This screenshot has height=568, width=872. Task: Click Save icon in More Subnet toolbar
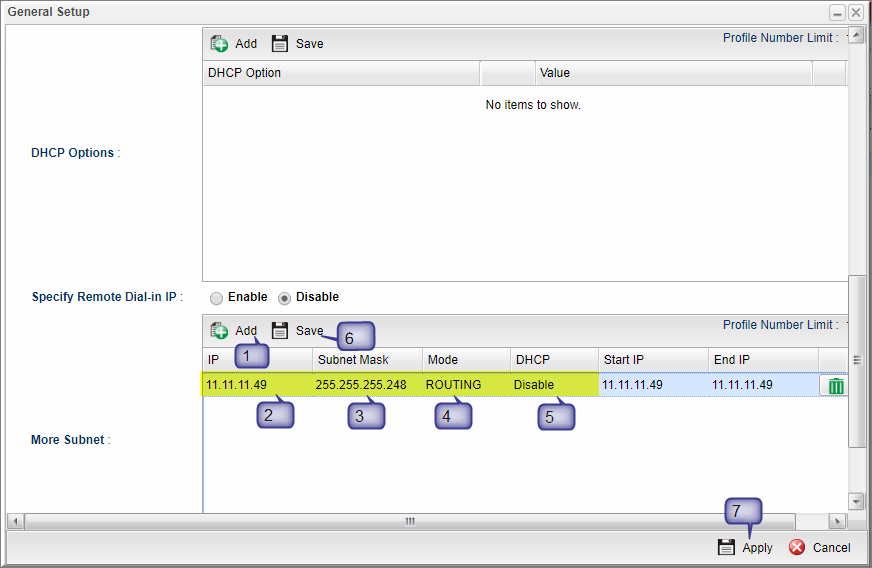click(280, 331)
